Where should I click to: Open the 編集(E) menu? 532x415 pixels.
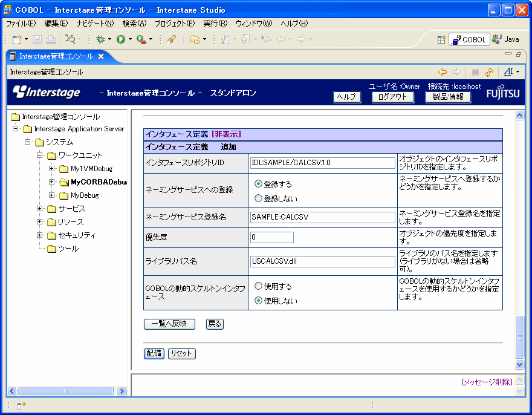[x=56, y=24]
